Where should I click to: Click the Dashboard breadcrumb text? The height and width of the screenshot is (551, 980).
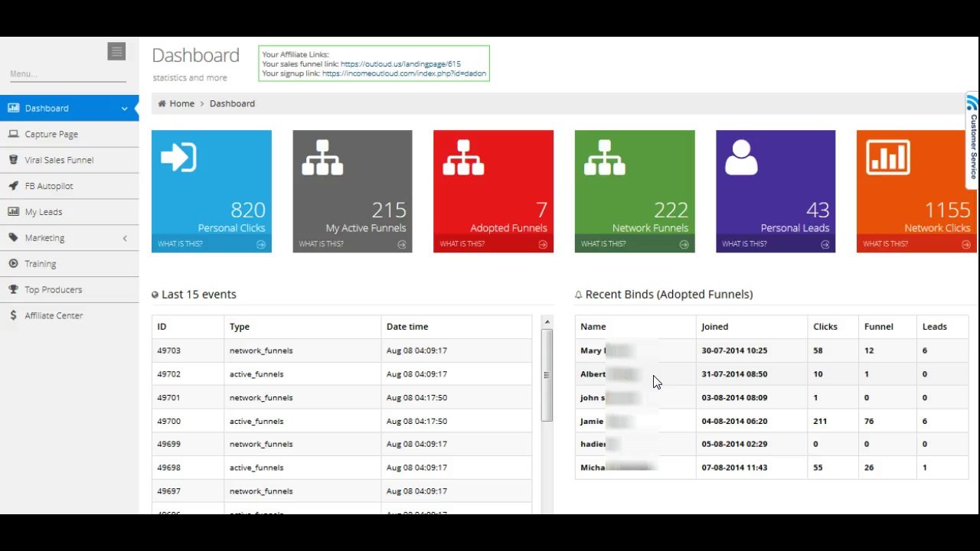(232, 103)
